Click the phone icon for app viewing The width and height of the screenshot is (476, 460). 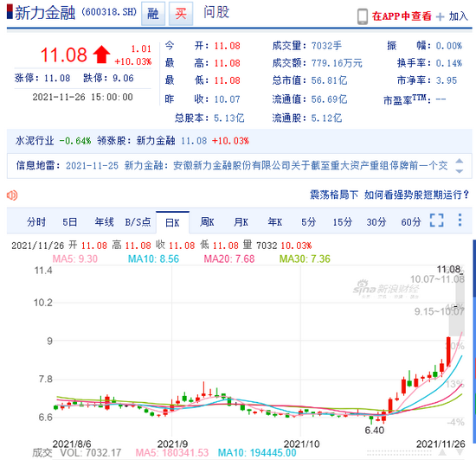pyautogui.click(x=362, y=16)
